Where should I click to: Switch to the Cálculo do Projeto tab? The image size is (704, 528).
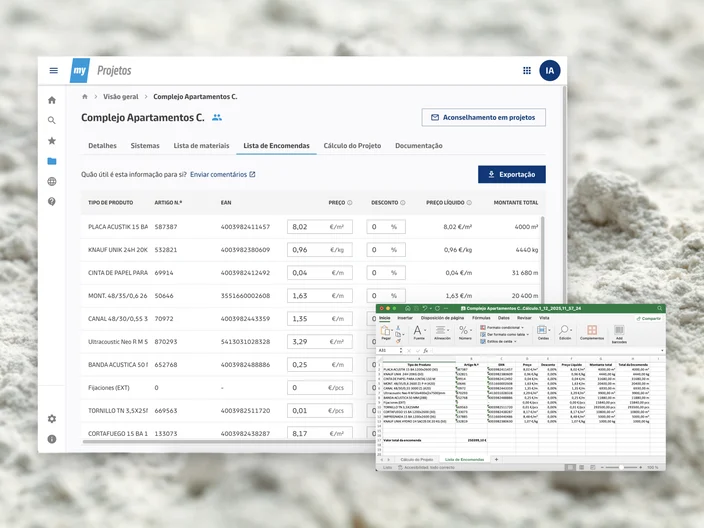tap(352, 146)
